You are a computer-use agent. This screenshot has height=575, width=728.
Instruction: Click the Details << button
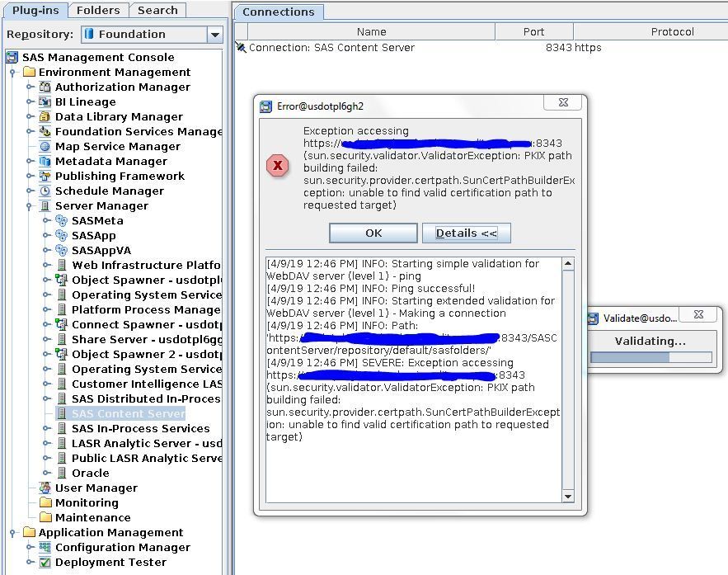click(466, 233)
